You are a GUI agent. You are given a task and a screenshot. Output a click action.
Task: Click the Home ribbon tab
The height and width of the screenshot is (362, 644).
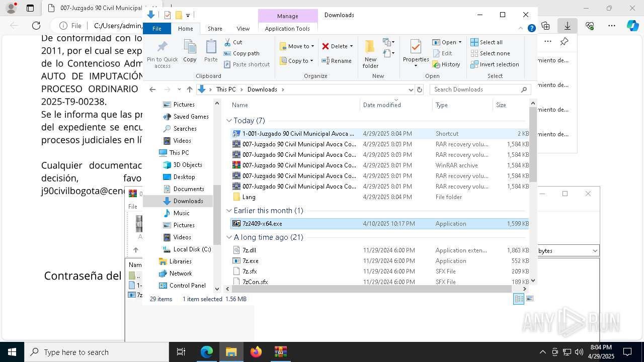click(185, 29)
